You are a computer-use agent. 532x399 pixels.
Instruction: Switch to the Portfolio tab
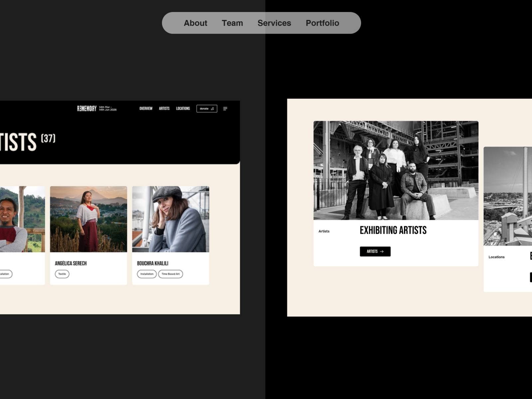(322, 23)
